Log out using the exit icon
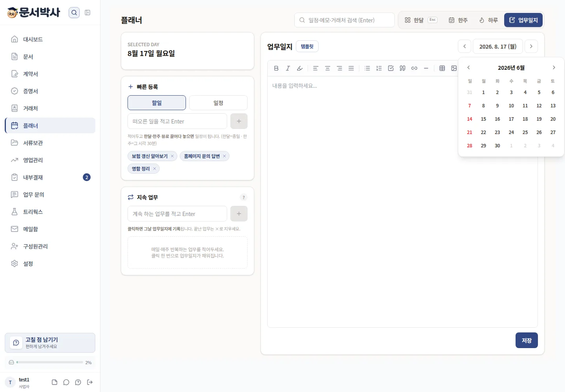The height and width of the screenshot is (392, 565). 90,382
